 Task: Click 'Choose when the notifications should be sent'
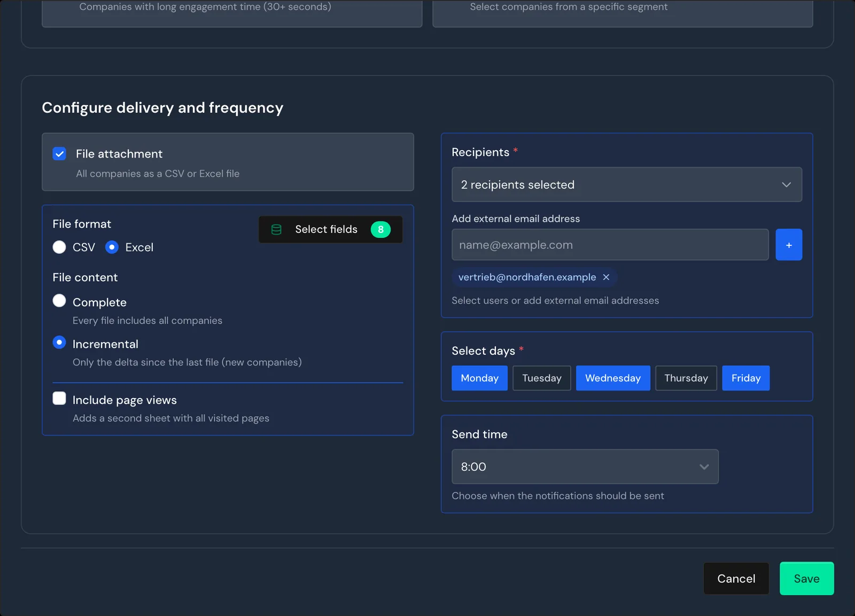click(x=558, y=496)
